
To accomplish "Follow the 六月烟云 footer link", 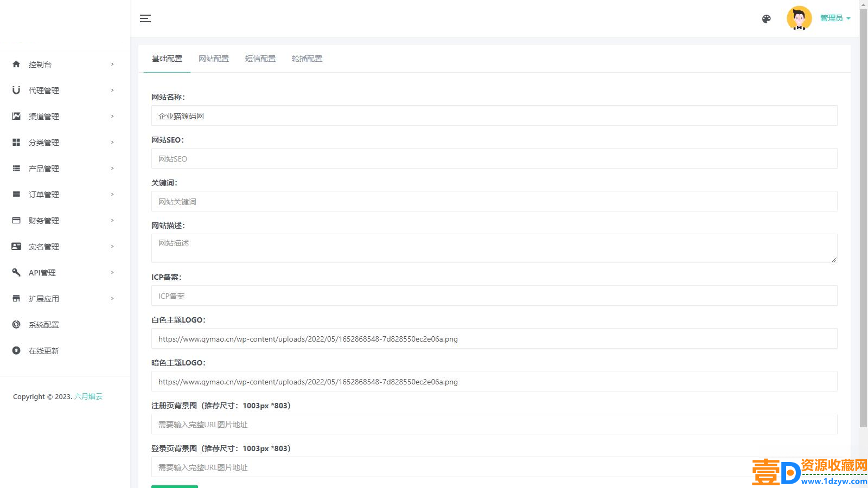I will (88, 396).
